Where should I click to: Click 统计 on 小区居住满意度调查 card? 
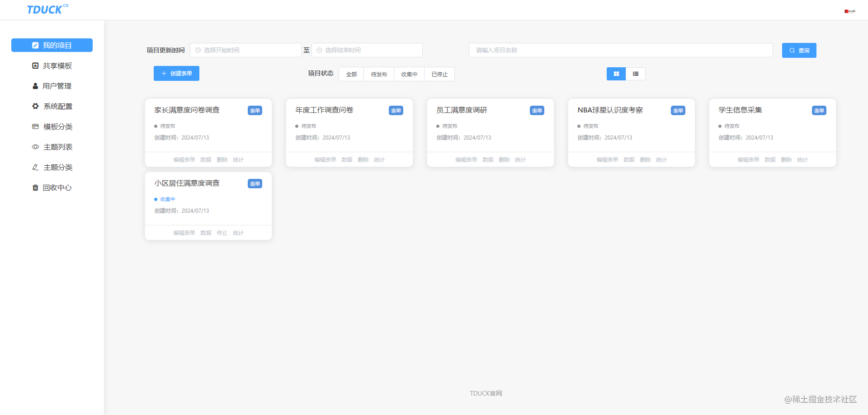point(238,233)
